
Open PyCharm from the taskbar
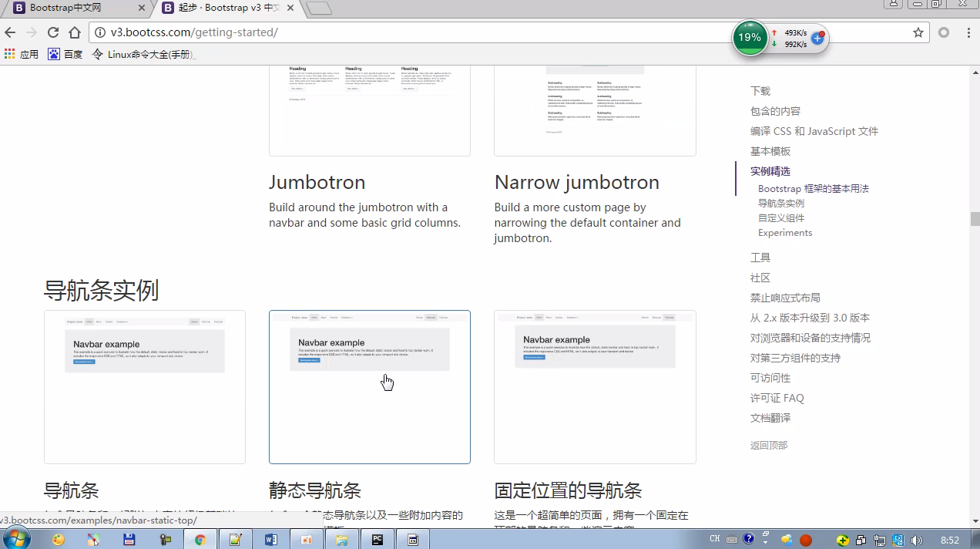[x=378, y=540]
